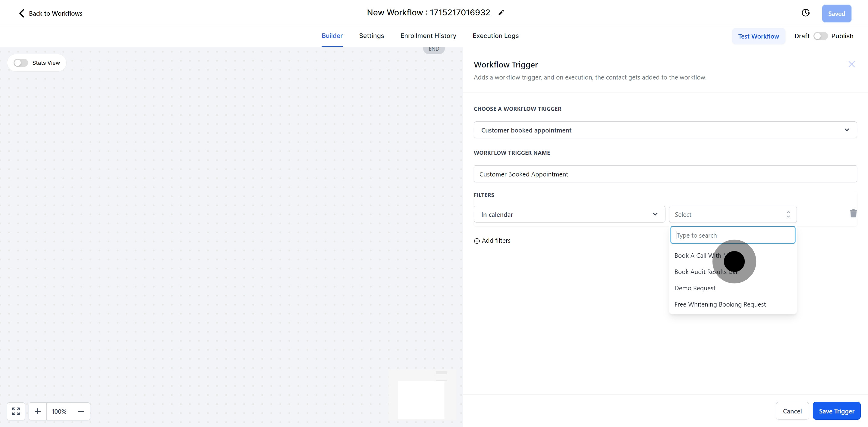Click the Save Trigger button
The height and width of the screenshot is (427, 868).
[x=836, y=411]
